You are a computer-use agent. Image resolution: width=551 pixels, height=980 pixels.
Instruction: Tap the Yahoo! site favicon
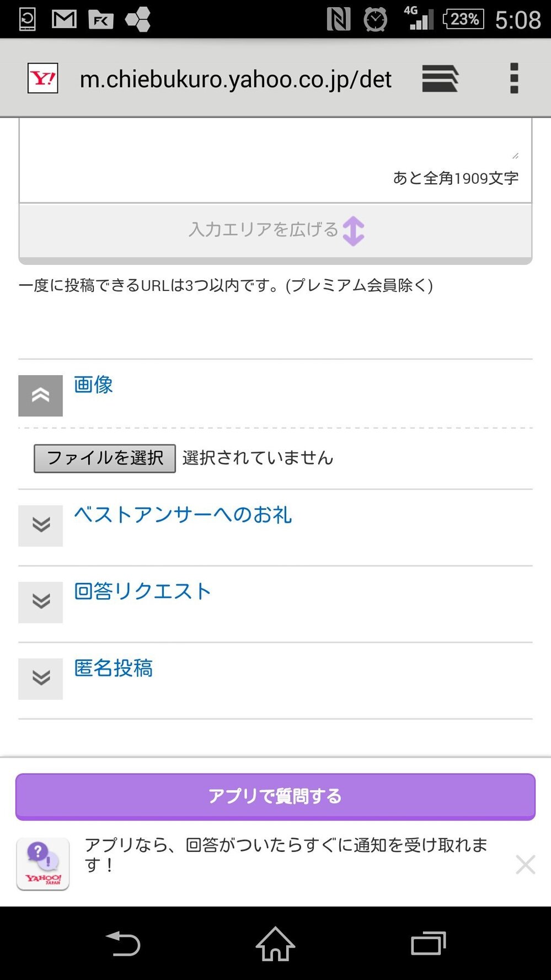pos(42,78)
